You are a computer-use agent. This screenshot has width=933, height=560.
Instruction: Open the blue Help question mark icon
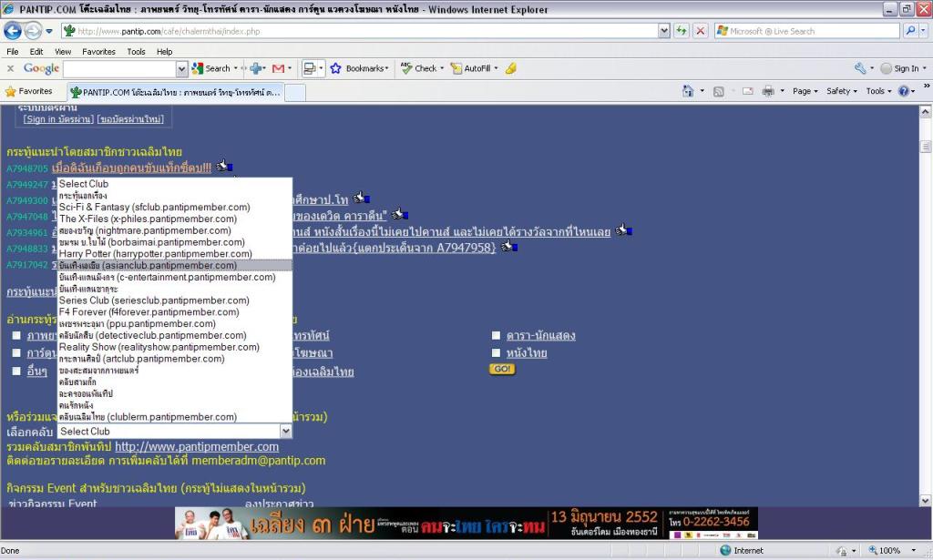pyautogui.click(x=903, y=91)
